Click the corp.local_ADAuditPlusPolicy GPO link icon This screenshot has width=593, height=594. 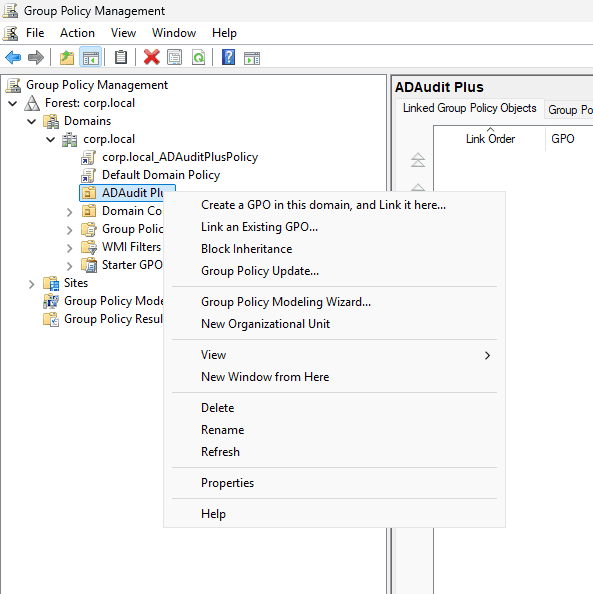click(x=88, y=157)
